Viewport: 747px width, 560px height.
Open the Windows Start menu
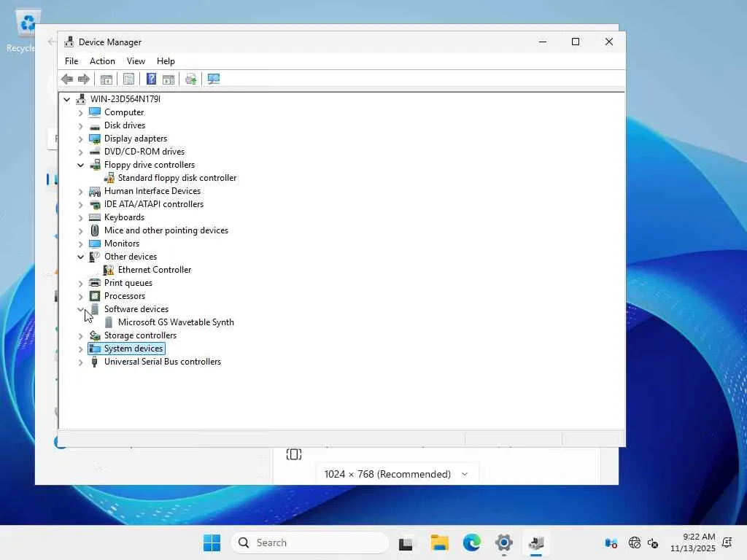212,542
